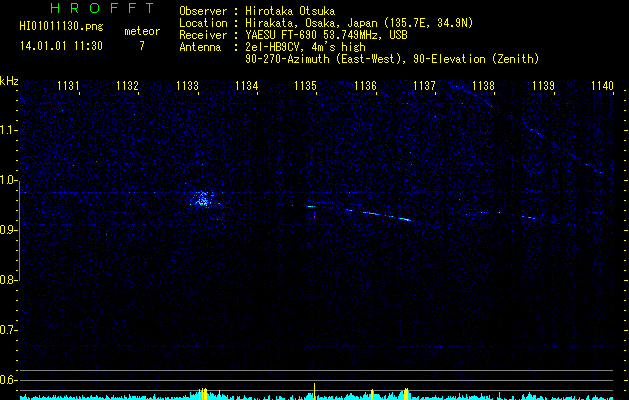
Task: Click the 1137 time axis label
Action: click(424, 86)
